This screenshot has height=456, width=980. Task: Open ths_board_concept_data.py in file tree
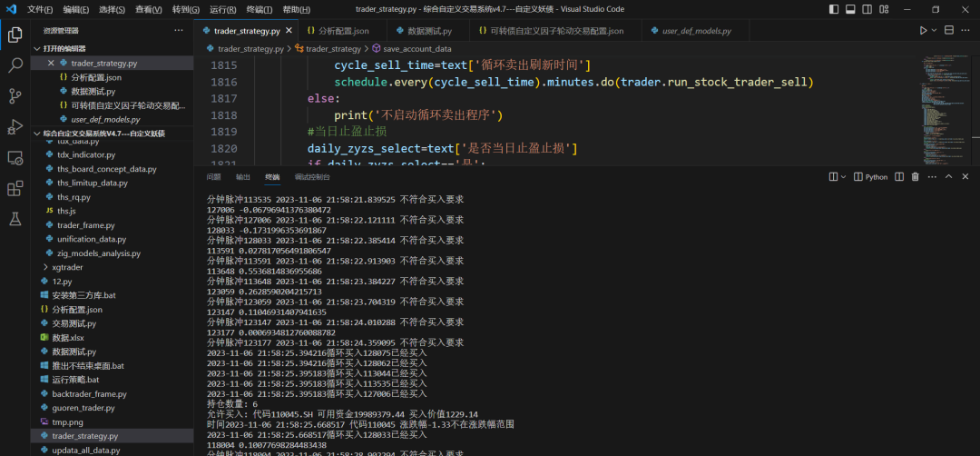pyautogui.click(x=107, y=169)
